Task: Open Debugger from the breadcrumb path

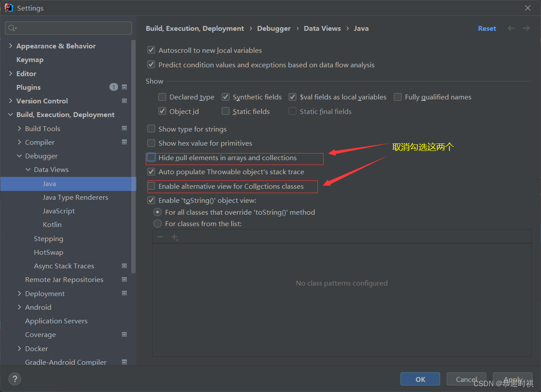Action: (274, 28)
